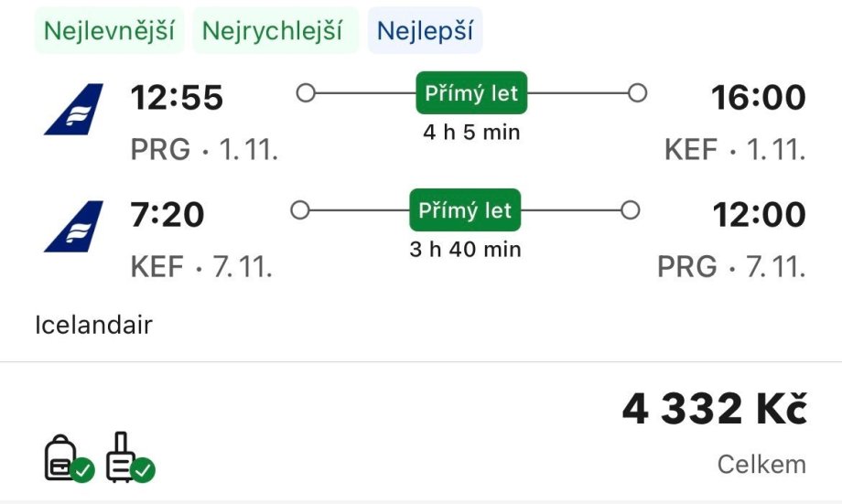Click the 3 h 40 min duration label
Screen dimensions: 842x504
(x=465, y=249)
